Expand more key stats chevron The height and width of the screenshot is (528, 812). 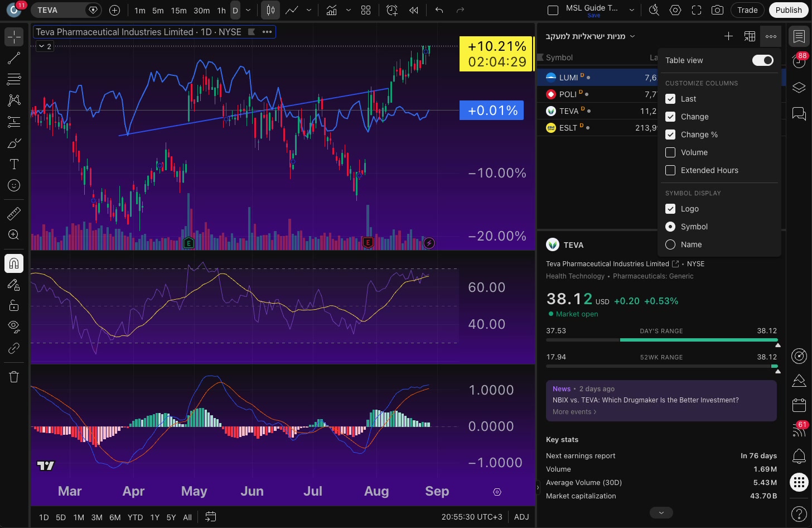click(x=661, y=512)
